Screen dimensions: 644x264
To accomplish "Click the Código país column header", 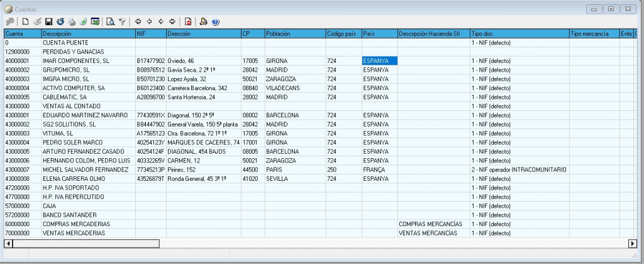I will click(x=344, y=34).
